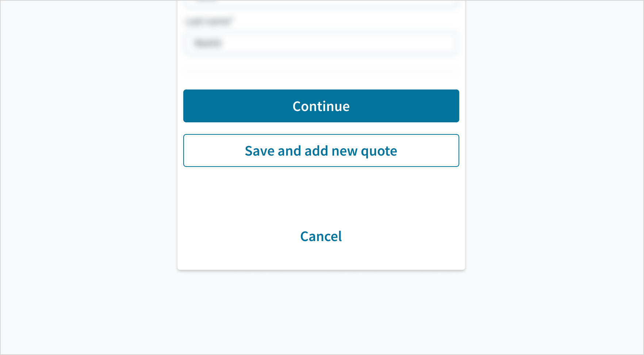Hit the Cancel text at the card bottom
The width and height of the screenshot is (644, 355).
click(x=321, y=236)
